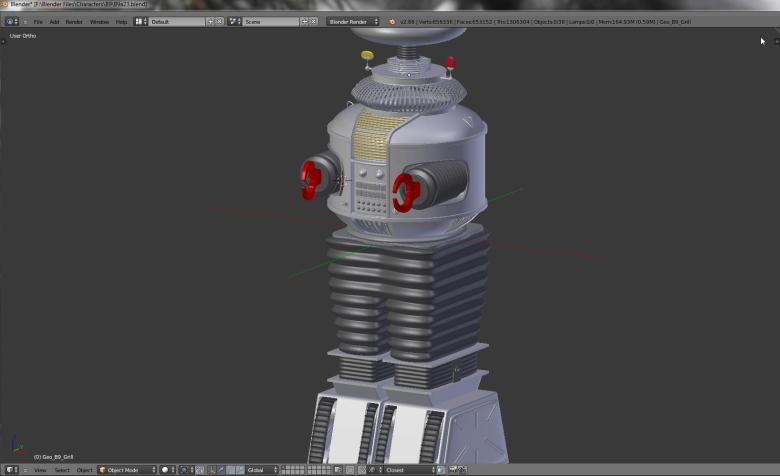780x476 pixels.
Task: Open the Blender Render engine dropdown
Action: (x=354, y=21)
